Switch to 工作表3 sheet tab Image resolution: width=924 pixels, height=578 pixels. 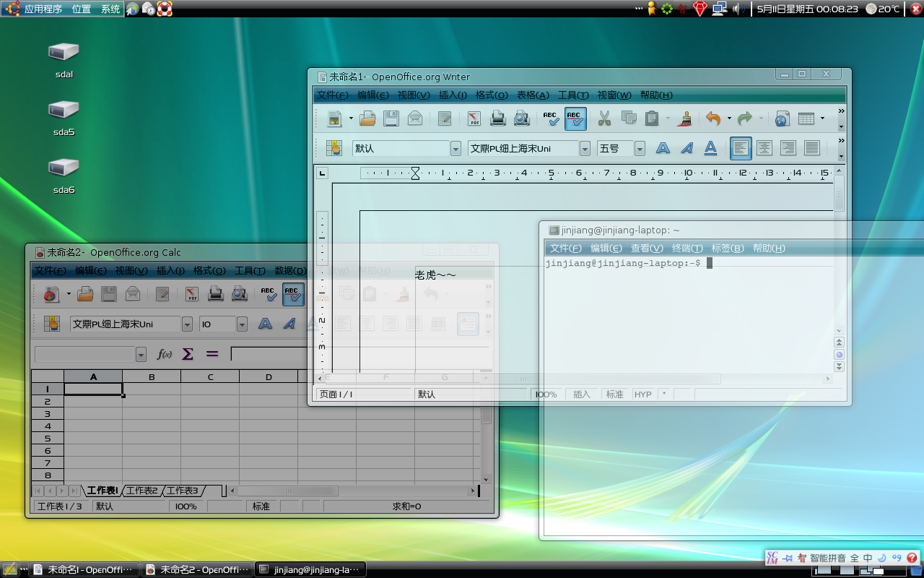[x=182, y=491]
